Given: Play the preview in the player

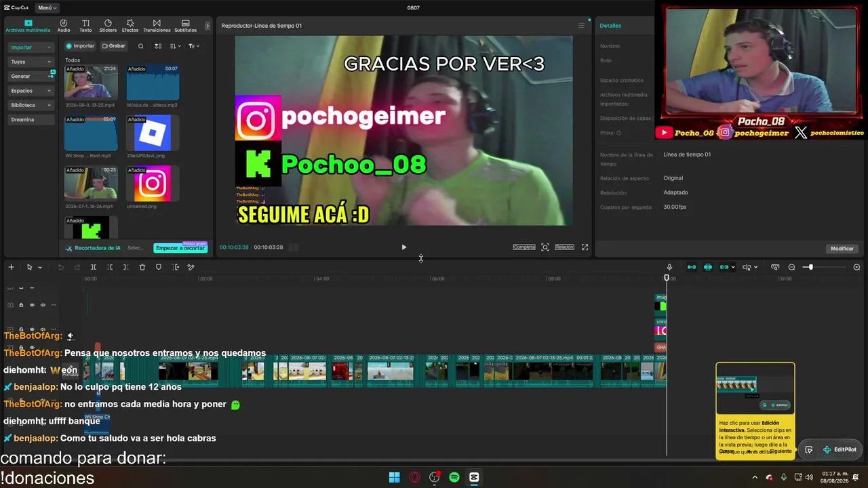Looking at the screenshot, I should [x=403, y=247].
